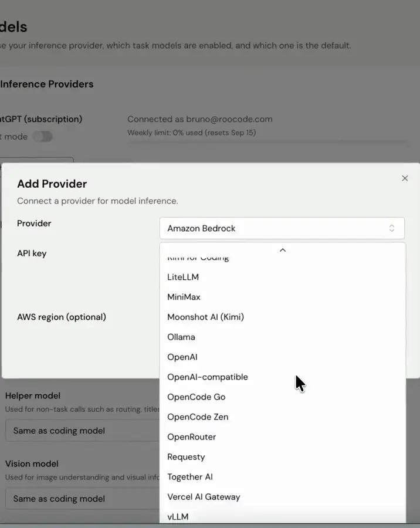The image size is (420, 528).
Task: Click the scroll-up chevron in provider list
Action: coord(283,250)
